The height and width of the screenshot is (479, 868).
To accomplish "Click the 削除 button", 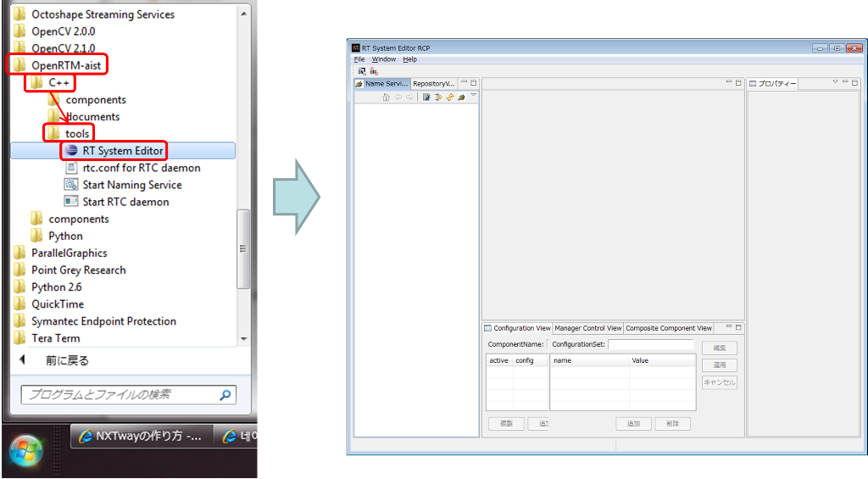I will [672, 424].
